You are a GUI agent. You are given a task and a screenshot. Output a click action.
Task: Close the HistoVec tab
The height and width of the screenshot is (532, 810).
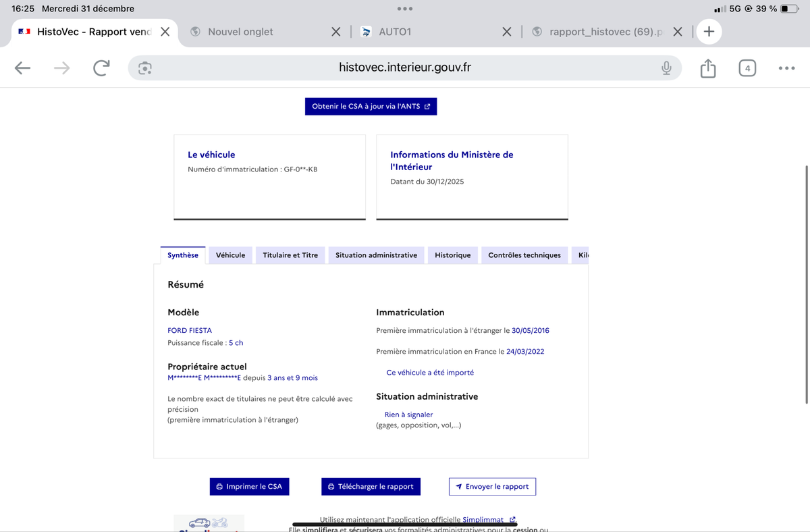pyautogui.click(x=165, y=32)
